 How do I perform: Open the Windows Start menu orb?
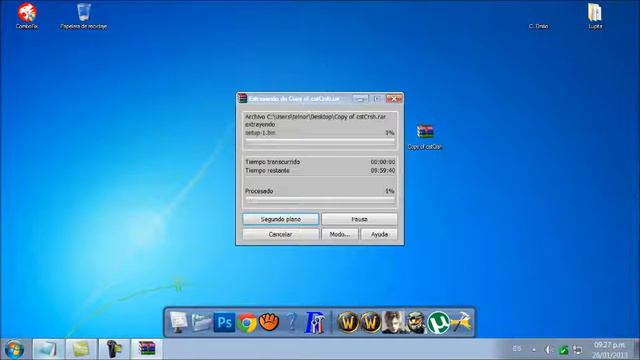[15, 350]
